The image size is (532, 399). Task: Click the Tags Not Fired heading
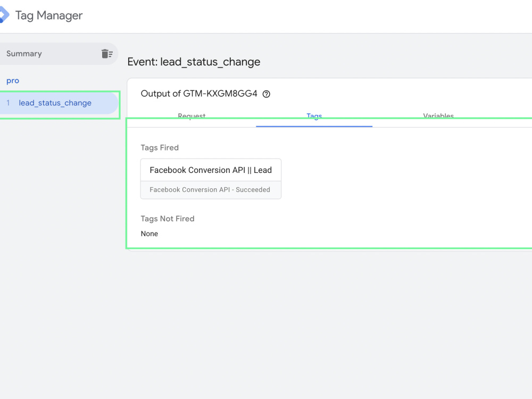(168, 219)
